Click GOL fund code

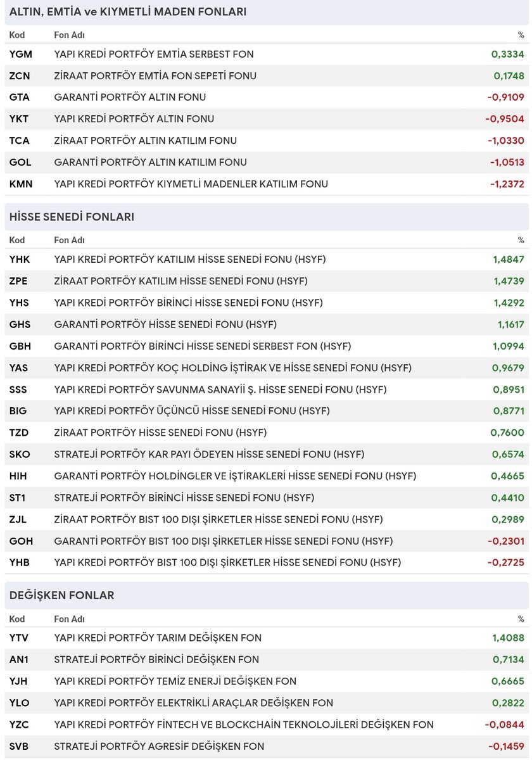(20, 162)
